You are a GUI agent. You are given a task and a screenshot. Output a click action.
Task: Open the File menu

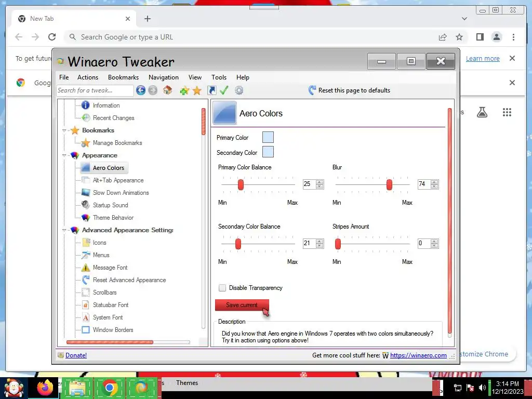(x=64, y=77)
